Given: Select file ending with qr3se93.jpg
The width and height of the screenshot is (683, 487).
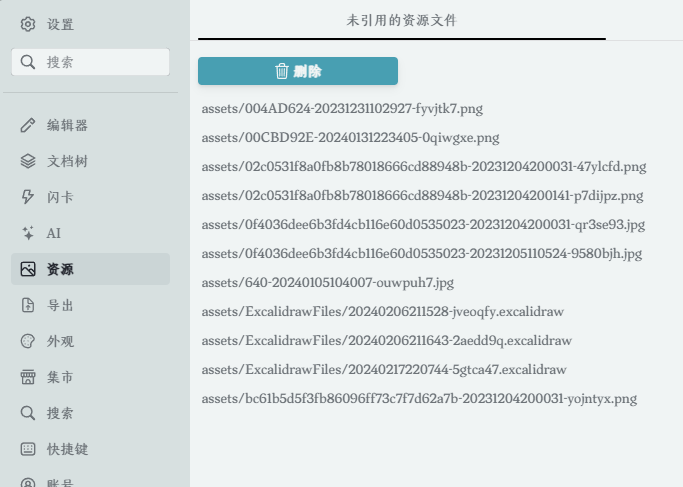Looking at the screenshot, I should (423, 224).
